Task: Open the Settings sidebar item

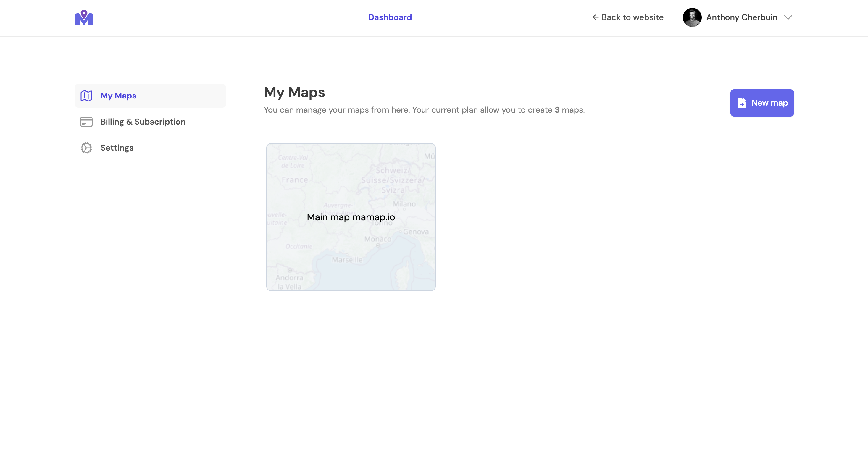Action: tap(117, 148)
